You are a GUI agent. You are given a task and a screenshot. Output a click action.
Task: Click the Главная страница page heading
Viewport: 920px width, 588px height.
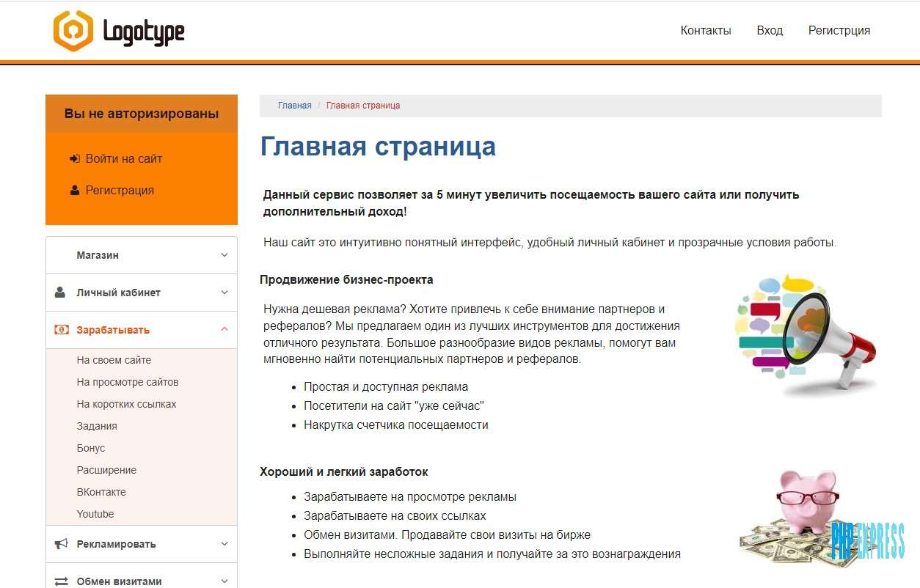378,147
